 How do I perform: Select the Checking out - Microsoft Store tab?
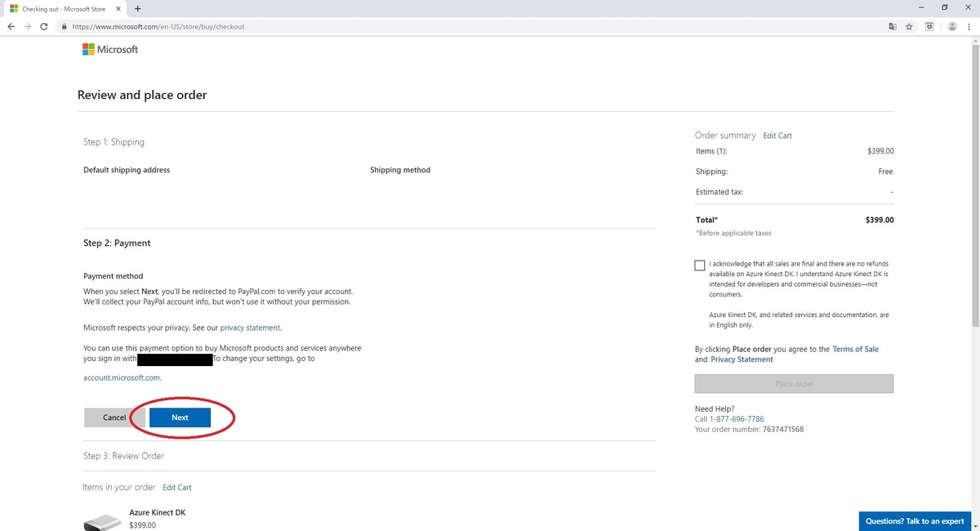point(64,8)
